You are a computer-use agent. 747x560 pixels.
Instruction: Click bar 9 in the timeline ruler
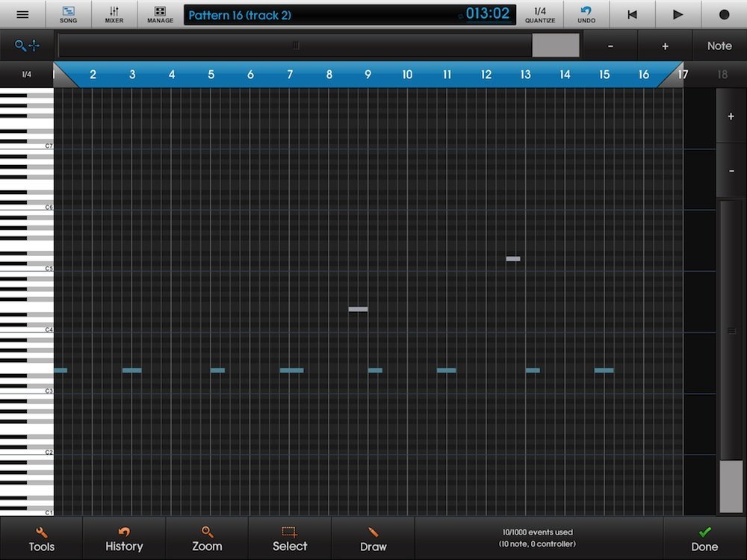pyautogui.click(x=368, y=74)
